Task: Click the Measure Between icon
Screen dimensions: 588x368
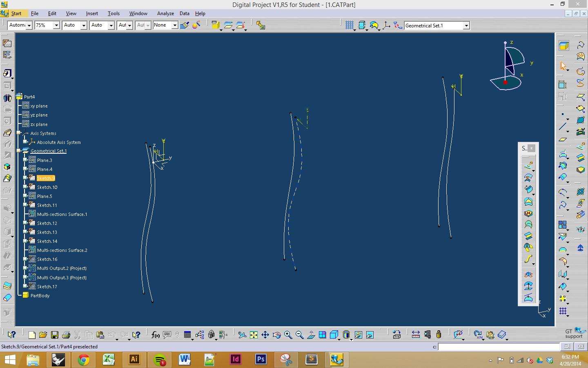Action: tap(416, 335)
